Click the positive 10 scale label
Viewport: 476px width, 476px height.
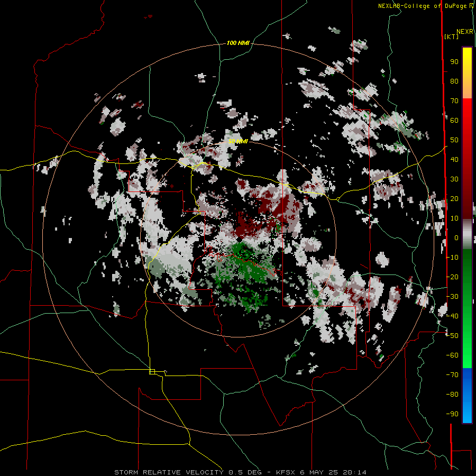pos(454,218)
